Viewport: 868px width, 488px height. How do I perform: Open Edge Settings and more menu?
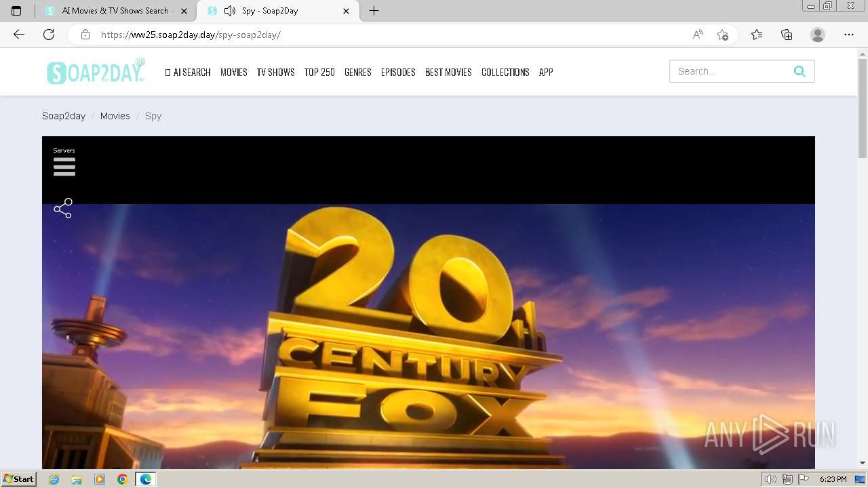coord(849,35)
